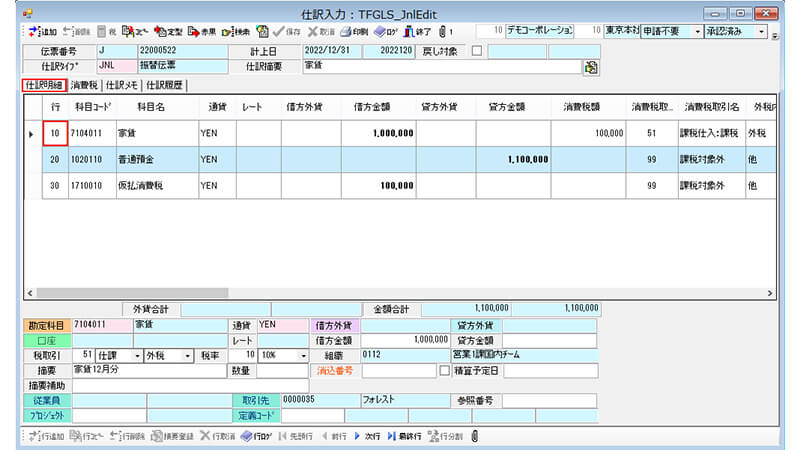The width and height of the screenshot is (800, 450).
Task: Click the 取引先 label button
Action: point(255,399)
